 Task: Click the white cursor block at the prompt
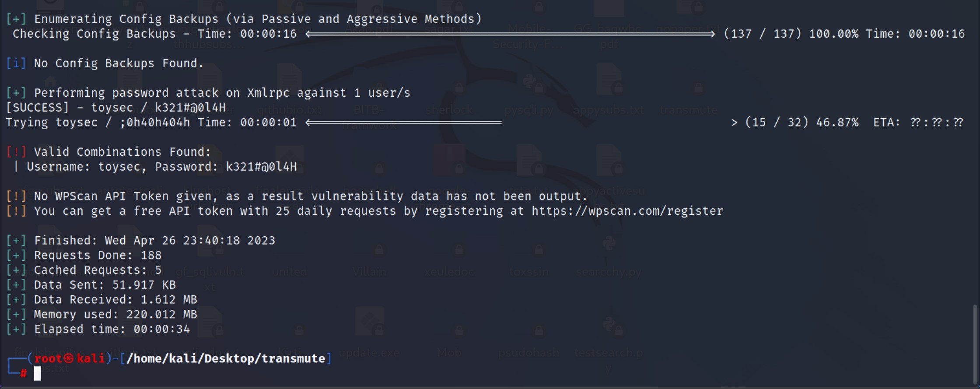38,373
